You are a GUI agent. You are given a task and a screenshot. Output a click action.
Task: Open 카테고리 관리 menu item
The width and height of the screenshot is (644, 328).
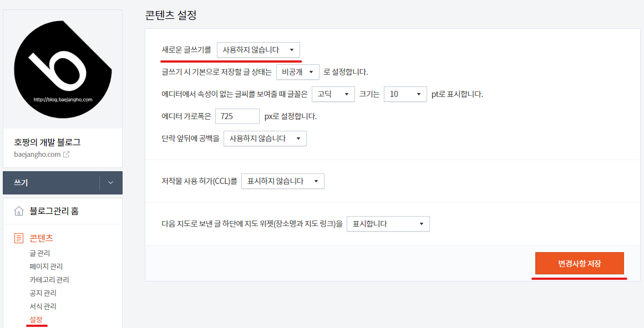coord(49,280)
